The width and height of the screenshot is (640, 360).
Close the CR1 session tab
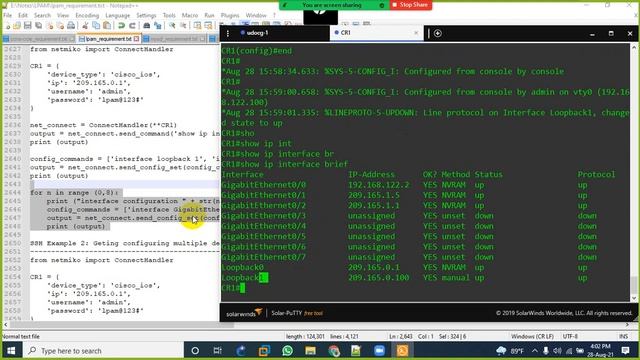[416, 33]
